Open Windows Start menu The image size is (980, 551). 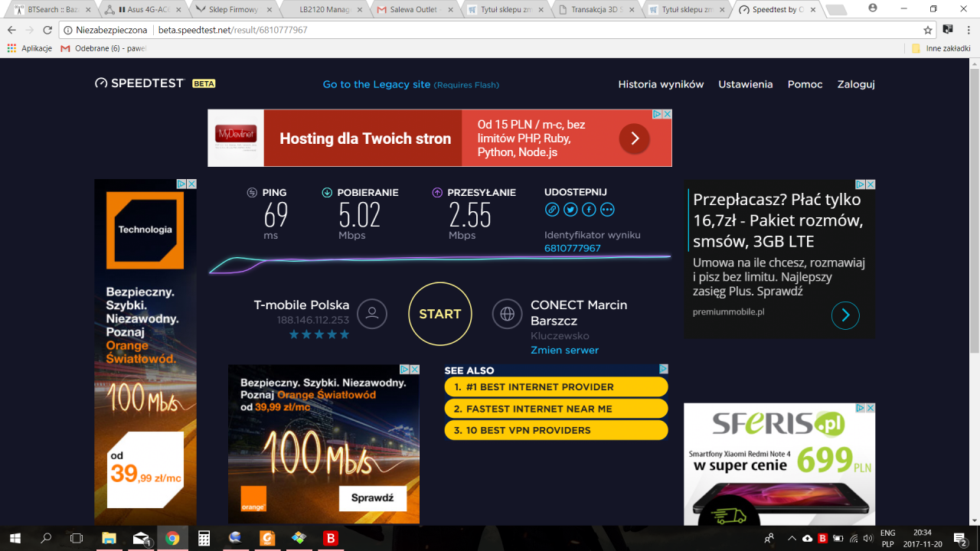point(15,538)
